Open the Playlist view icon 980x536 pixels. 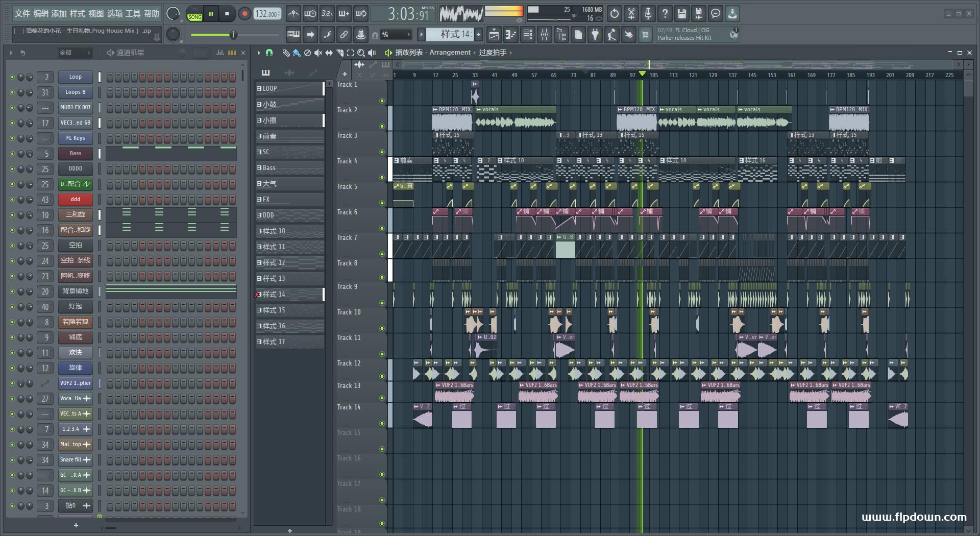coord(494,35)
